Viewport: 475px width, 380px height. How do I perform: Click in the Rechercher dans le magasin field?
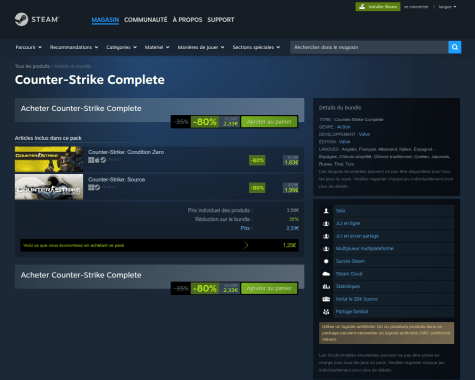(x=369, y=47)
